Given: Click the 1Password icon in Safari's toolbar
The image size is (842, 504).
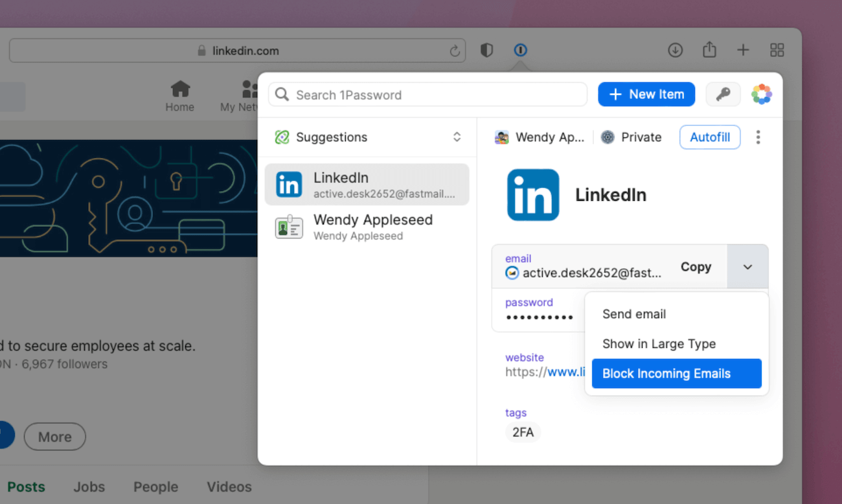Looking at the screenshot, I should [x=520, y=49].
